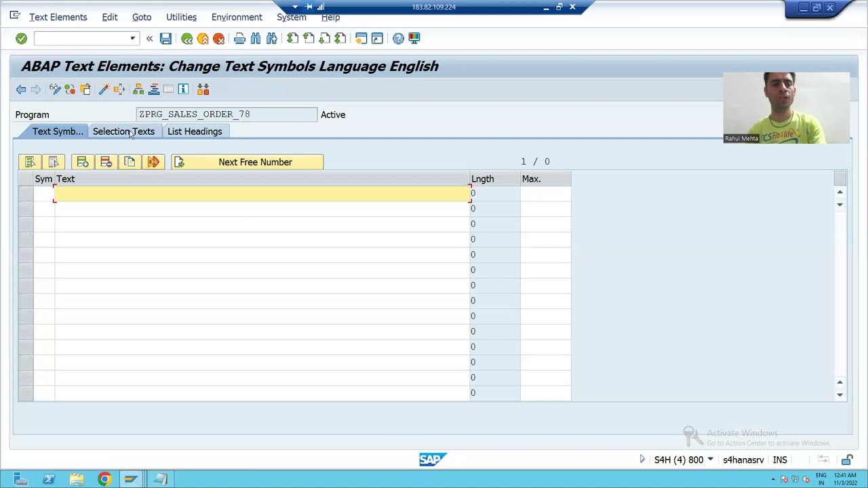868x488 pixels.
Task: Click the green Back icon in standard toolbar
Action: [x=186, y=39]
